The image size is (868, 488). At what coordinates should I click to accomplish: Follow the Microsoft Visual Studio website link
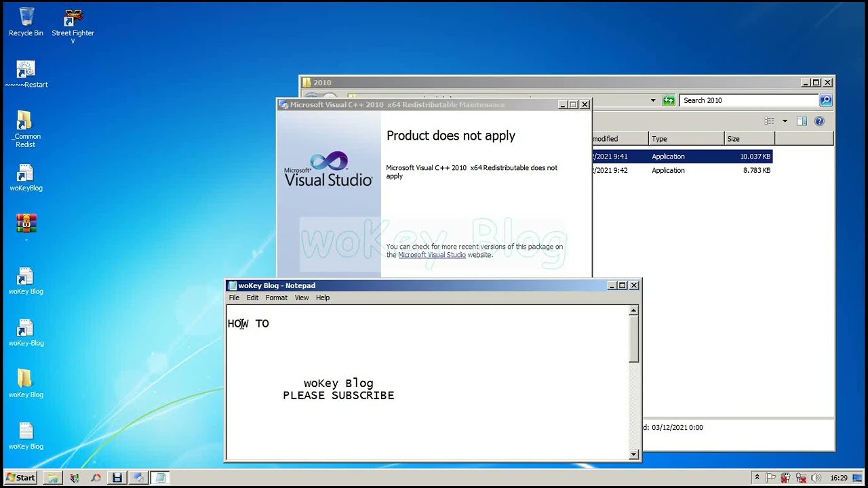pyautogui.click(x=432, y=255)
